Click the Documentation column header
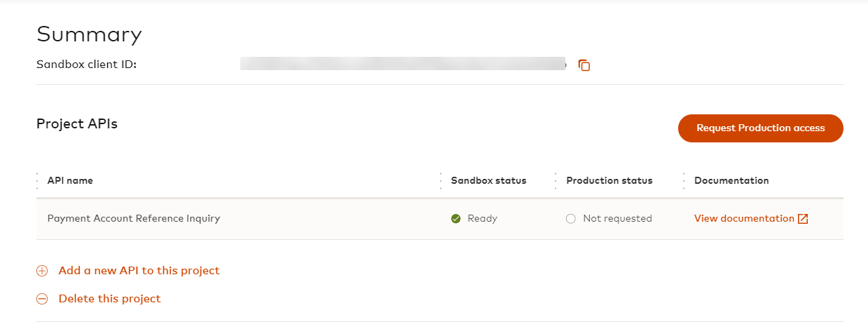 731,181
